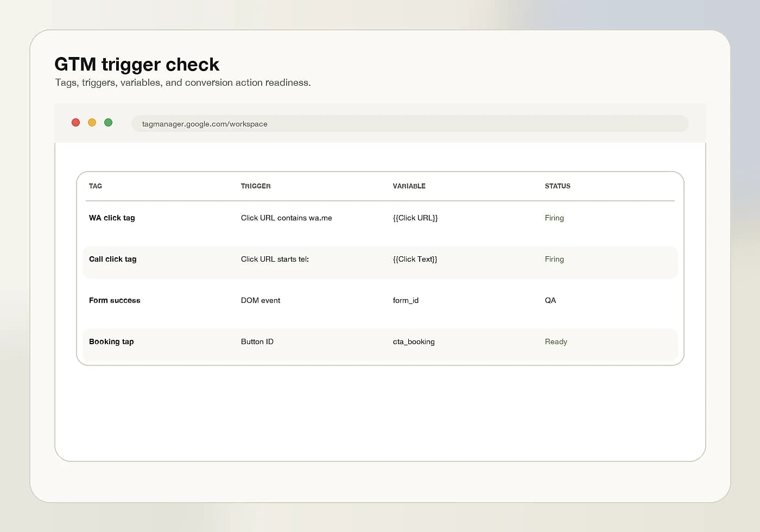Click Firing status of WA click tag
This screenshot has width=760, height=532.
pos(554,218)
